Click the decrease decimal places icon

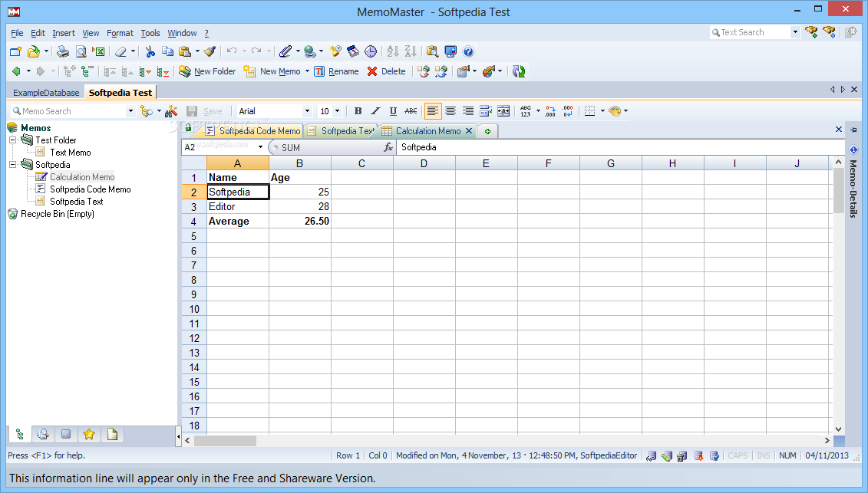click(568, 111)
